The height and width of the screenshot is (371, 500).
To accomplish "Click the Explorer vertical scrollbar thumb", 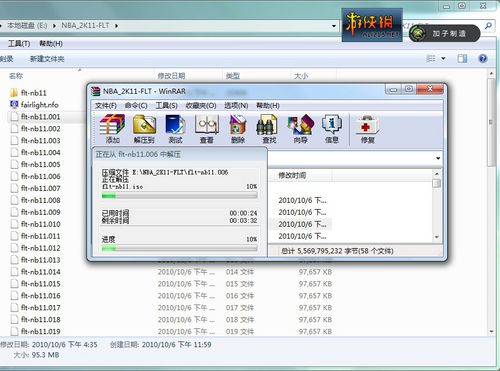I will coord(491,122).
